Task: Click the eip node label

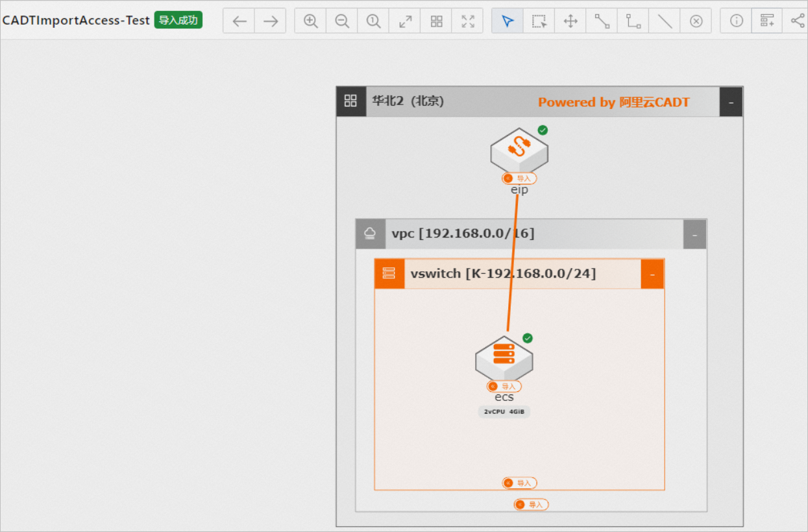Action: pyautogui.click(x=519, y=189)
